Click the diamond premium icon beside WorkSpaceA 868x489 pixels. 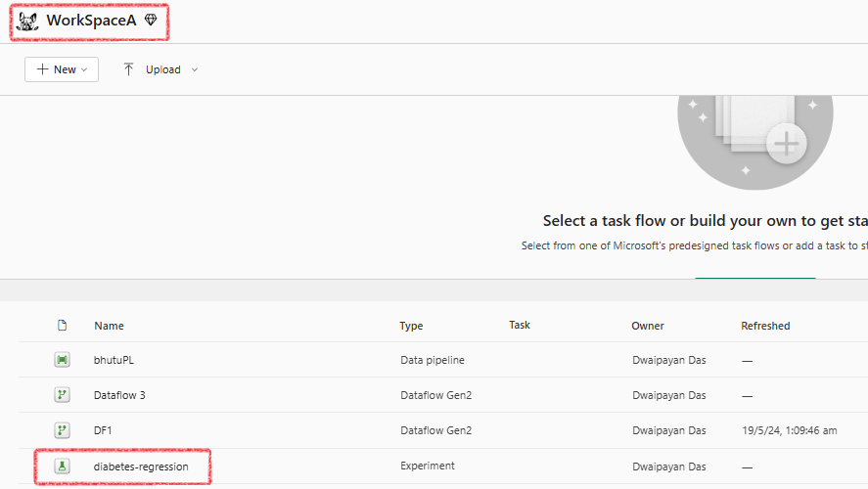coord(151,20)
